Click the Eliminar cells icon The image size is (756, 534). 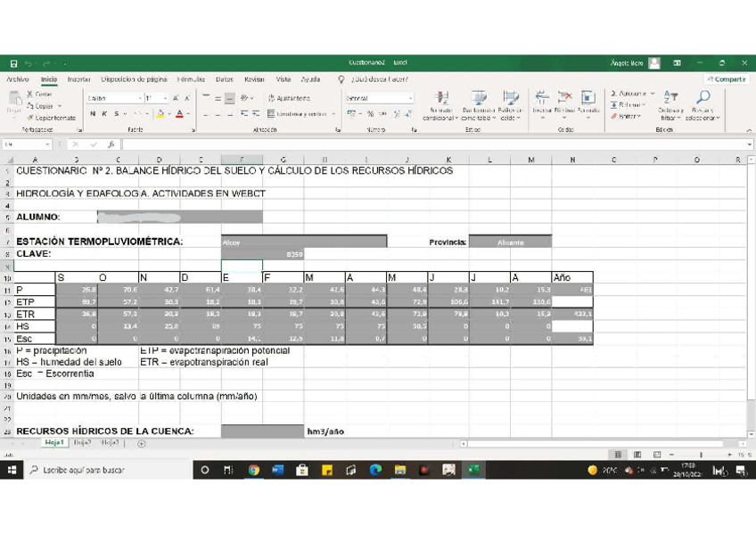[x=564, y=99]
